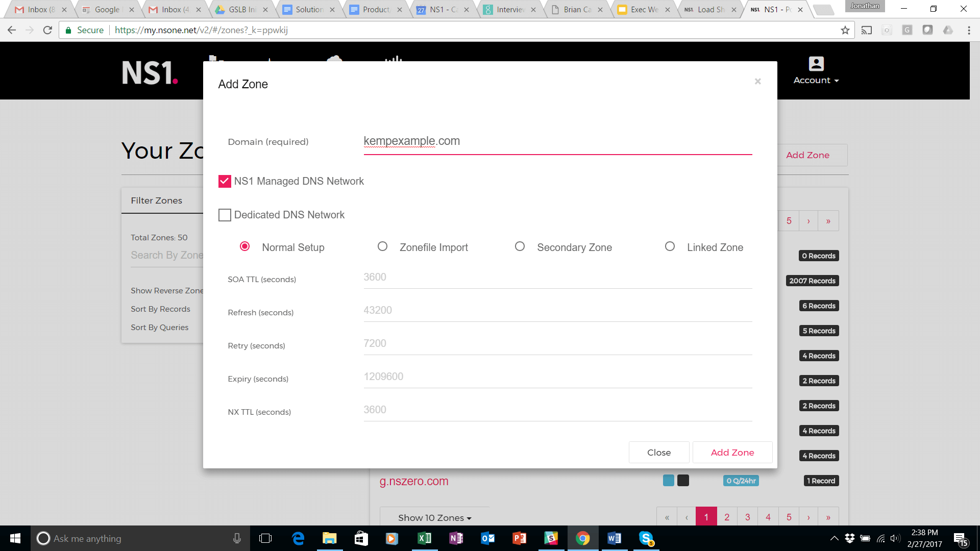Close the Add Zone dialog via X
The width and height of the screenshot is (980, 551).
(757, 82)
